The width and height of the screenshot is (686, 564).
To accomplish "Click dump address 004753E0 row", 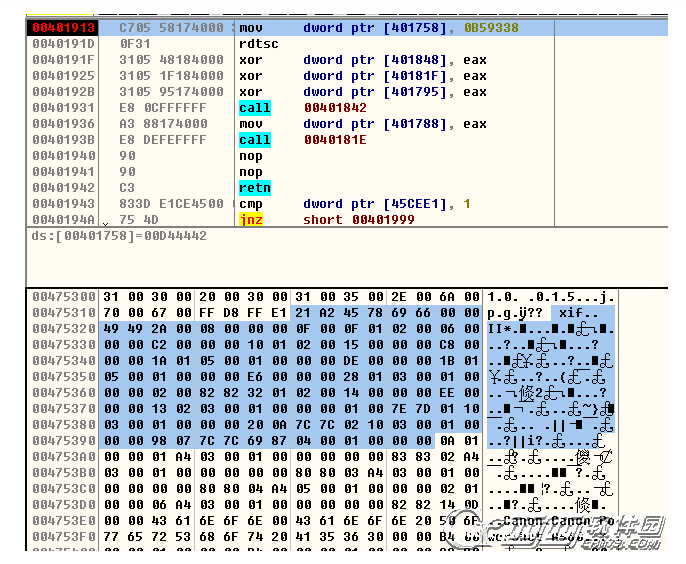I will pos(63,521).
